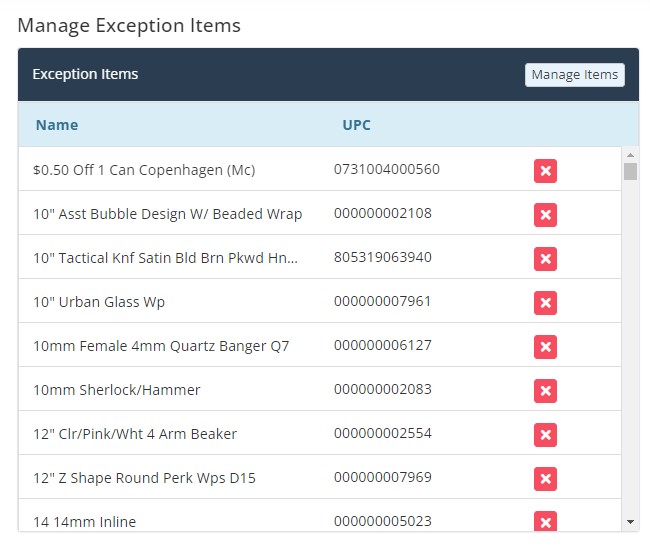Viewport: 650px width, 554px height.
Task: Select the 10" Tactical Knf Satin Bld name
Action: [165, 258]
